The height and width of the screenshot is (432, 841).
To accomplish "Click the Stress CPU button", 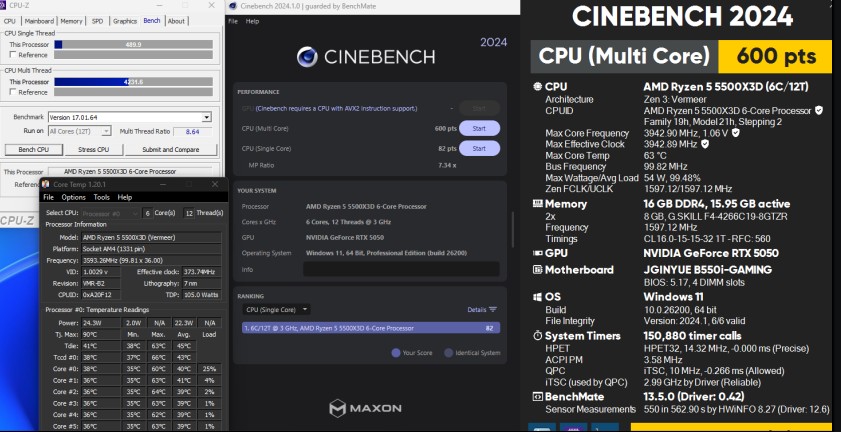I will point(94,150).
